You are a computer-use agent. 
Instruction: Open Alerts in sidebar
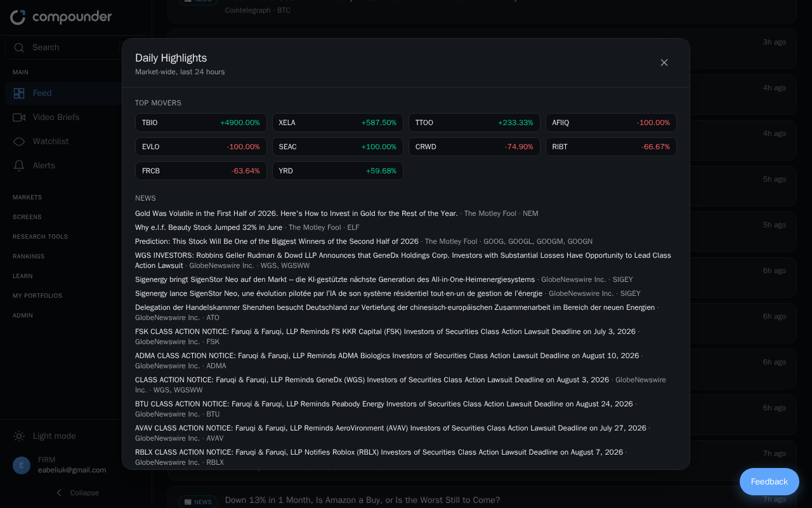pos(75,166)
